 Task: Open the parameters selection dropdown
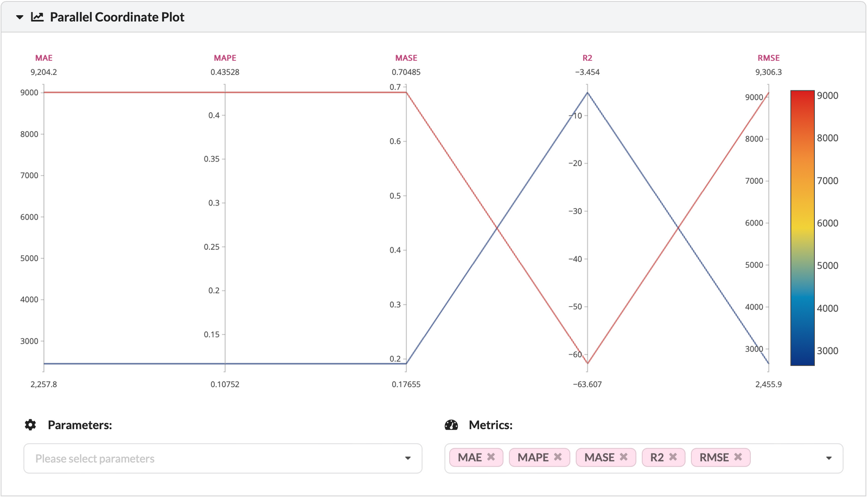point(408,459)
